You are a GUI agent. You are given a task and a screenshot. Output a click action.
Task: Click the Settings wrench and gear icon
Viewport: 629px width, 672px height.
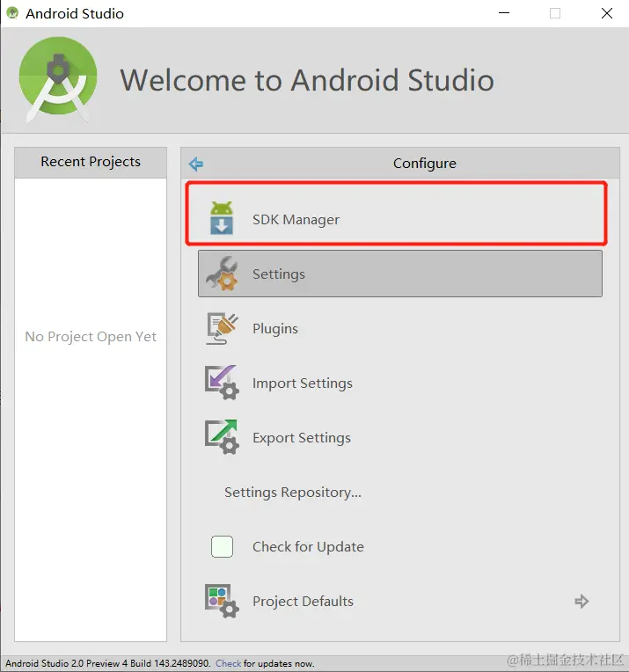[221, 274]
